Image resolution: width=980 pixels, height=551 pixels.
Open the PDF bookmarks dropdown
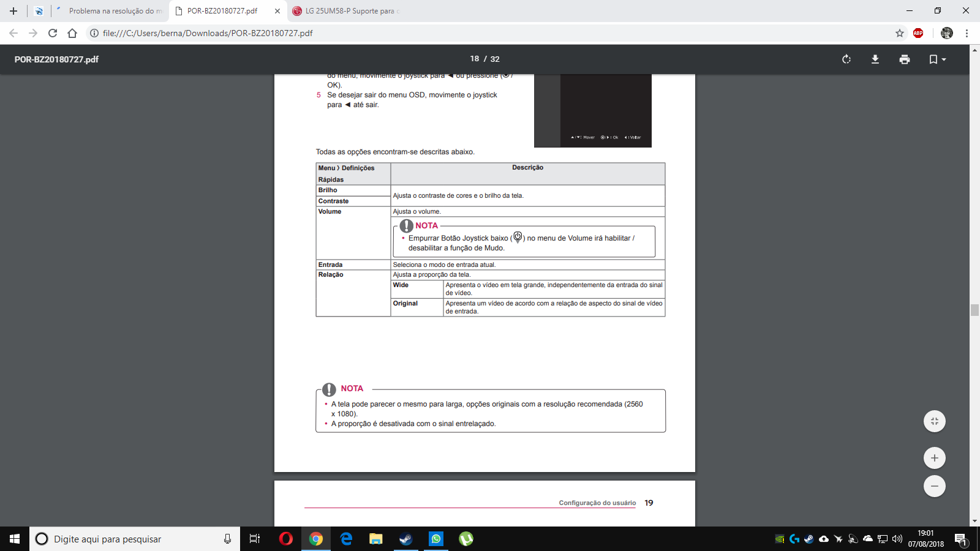937,59
